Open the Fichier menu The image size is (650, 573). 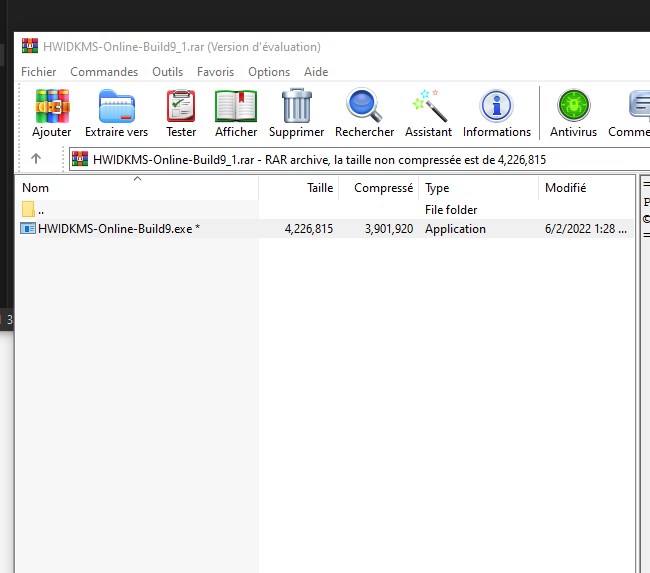coord(39,72)
